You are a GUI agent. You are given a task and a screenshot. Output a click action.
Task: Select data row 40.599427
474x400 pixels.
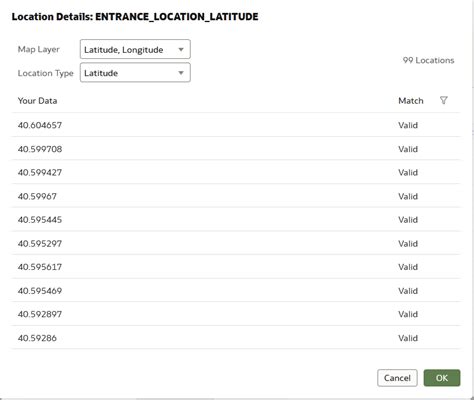point(236,172)
